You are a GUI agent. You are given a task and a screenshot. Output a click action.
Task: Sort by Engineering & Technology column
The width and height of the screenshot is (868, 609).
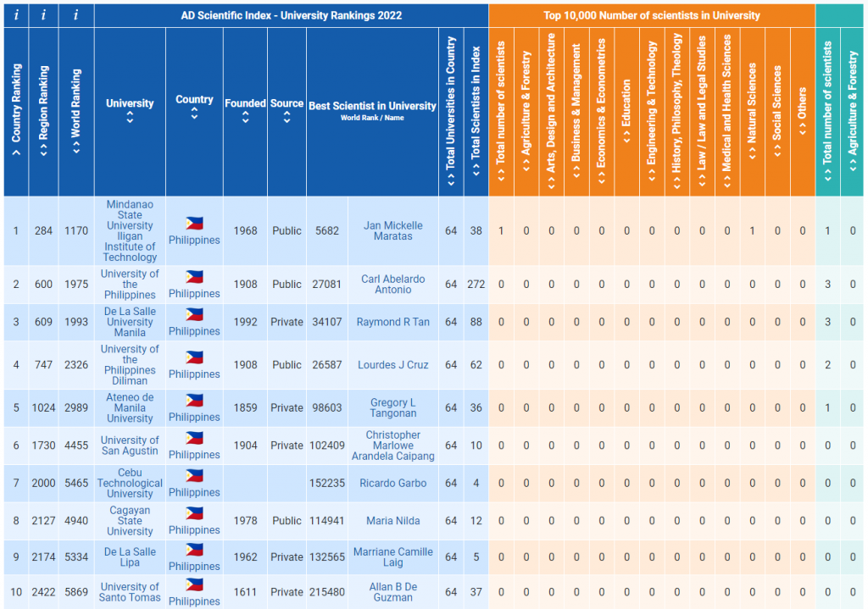tap(652, 174)
